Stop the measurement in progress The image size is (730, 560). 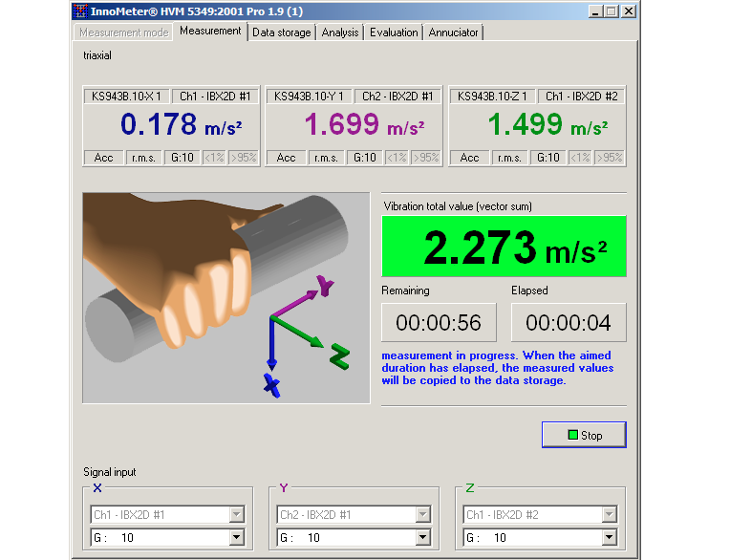pyautogui.click(x=584, y=435)
